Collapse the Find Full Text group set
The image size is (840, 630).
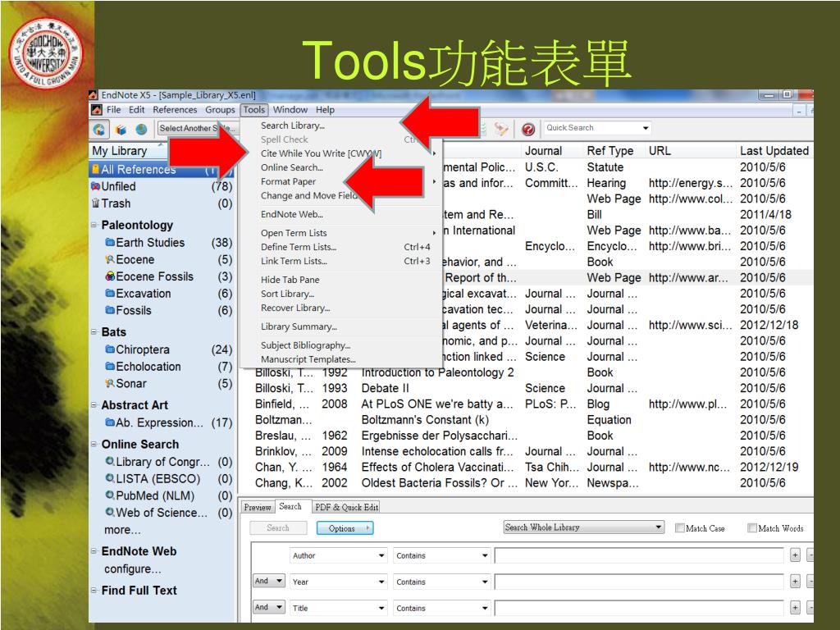(94, 590)
